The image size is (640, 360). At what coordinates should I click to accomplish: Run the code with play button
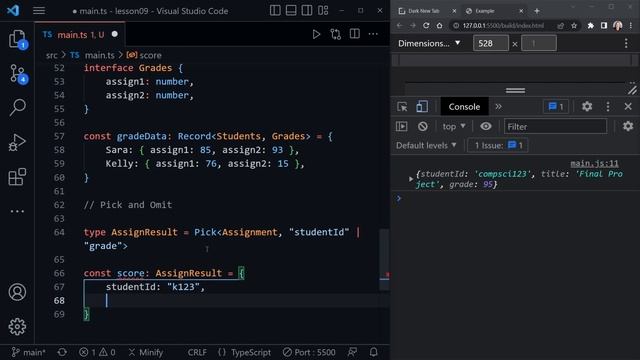[316, 34]
